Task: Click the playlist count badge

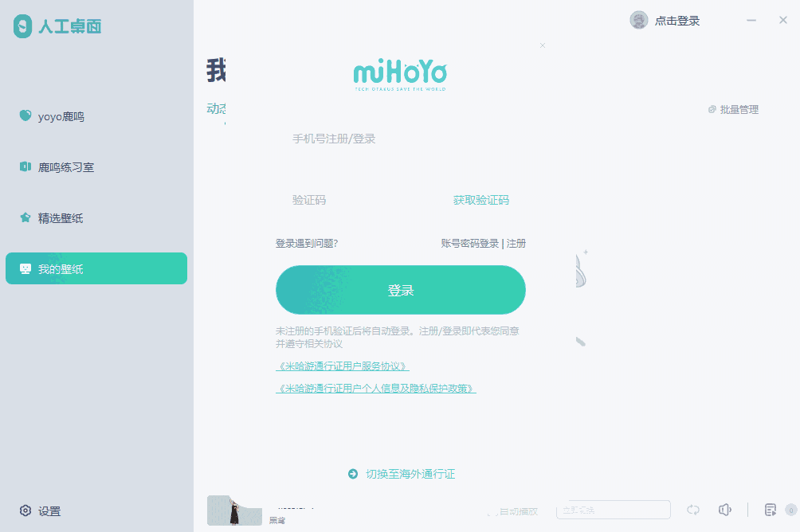Action: click(790, 510)
